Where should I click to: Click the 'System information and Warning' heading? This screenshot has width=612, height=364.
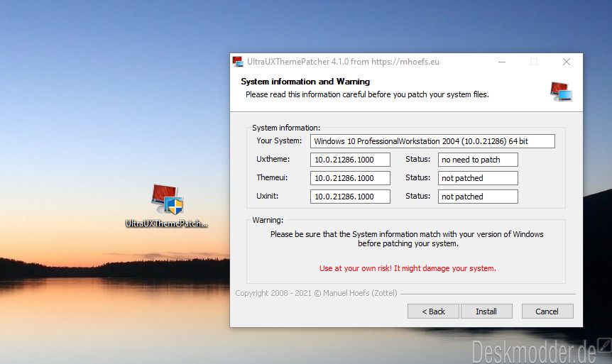point(305,82)
